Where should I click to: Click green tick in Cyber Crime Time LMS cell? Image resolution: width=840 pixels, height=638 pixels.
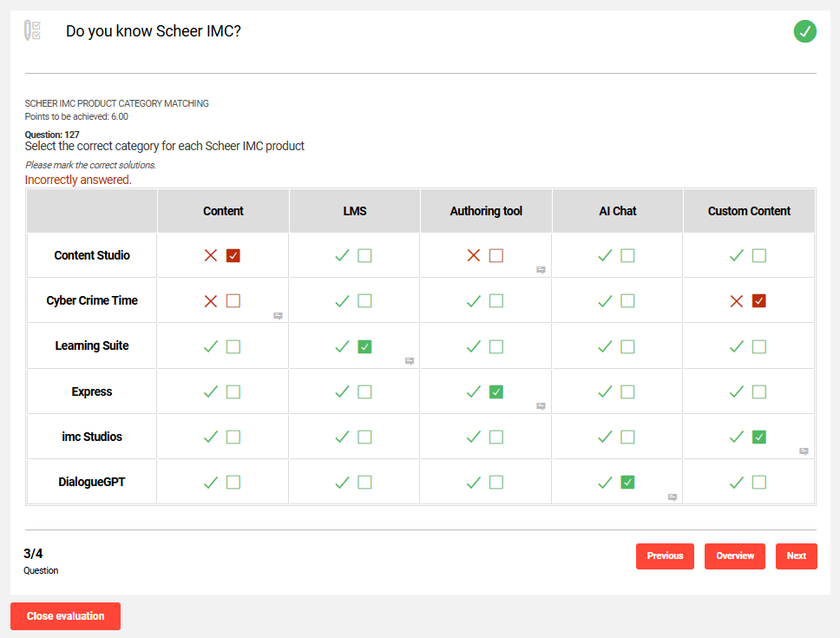(342, 301)
